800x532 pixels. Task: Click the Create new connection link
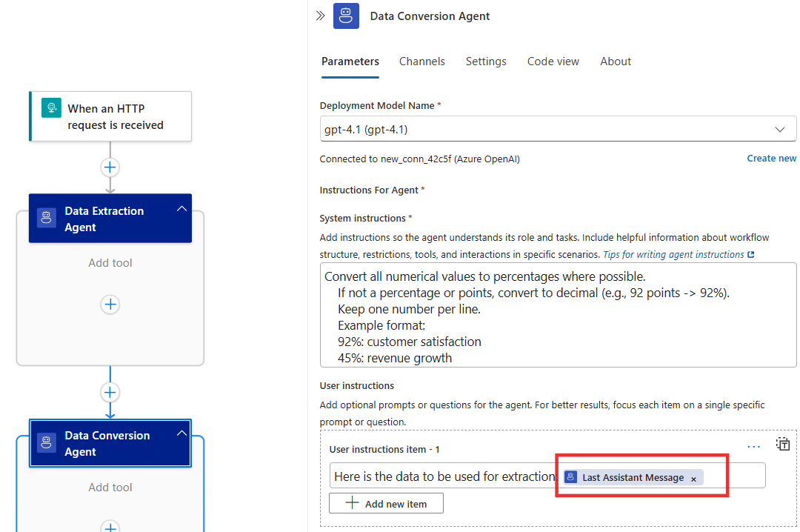pyautogui.click(x=771, y=158)
